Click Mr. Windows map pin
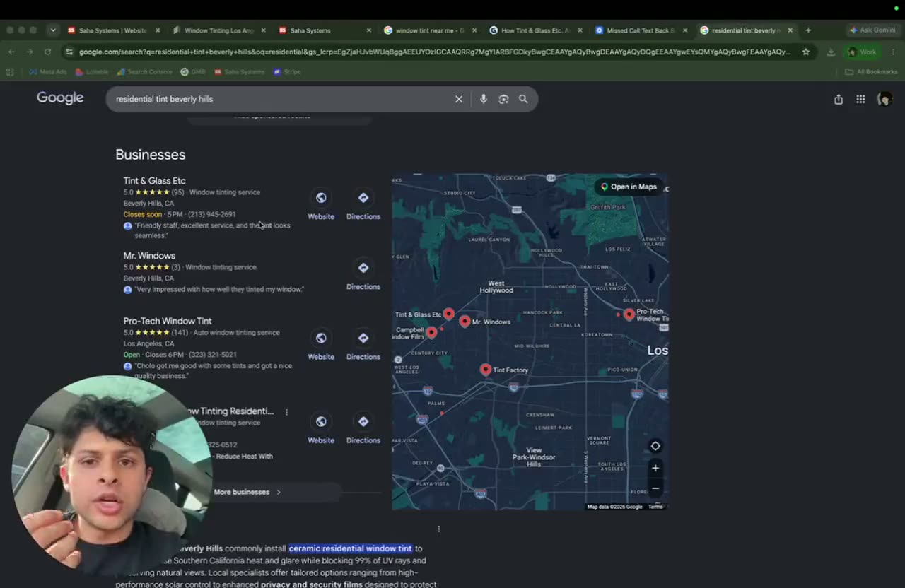The height and width of the screenshot is (588, 905). (465, 321)
